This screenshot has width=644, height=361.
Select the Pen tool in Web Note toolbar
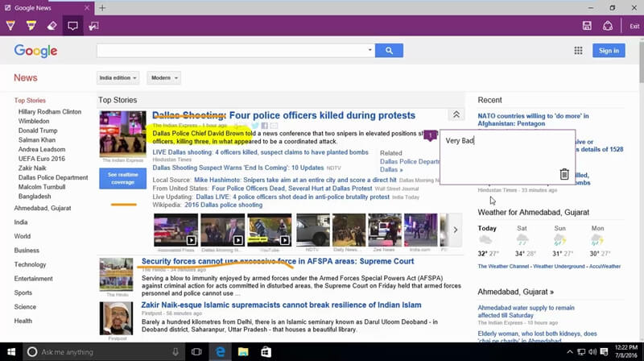pos(10,26)
